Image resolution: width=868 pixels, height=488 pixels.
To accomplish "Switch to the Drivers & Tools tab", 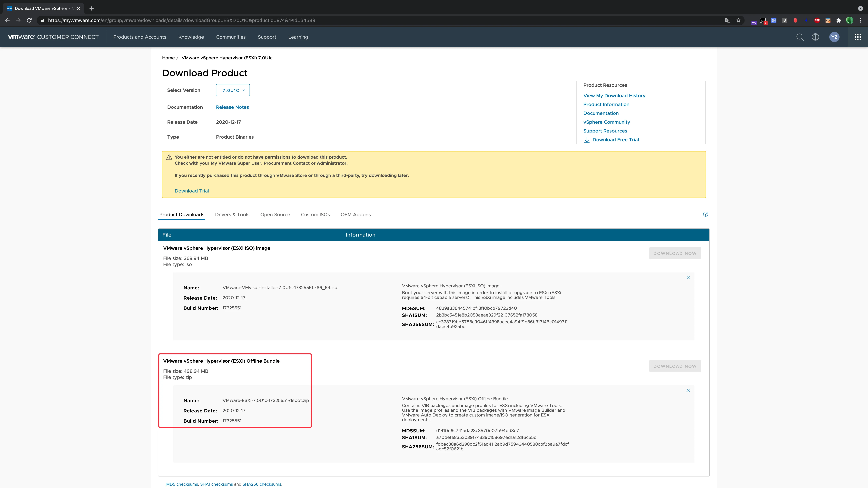I will pyautogui.click(x=232, y=215).
